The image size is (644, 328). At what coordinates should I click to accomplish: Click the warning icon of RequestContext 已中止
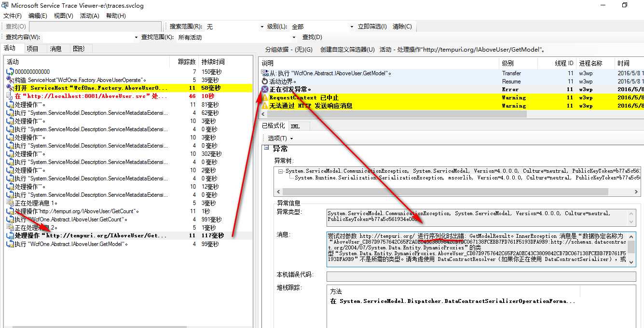click(x=265, y=97)
